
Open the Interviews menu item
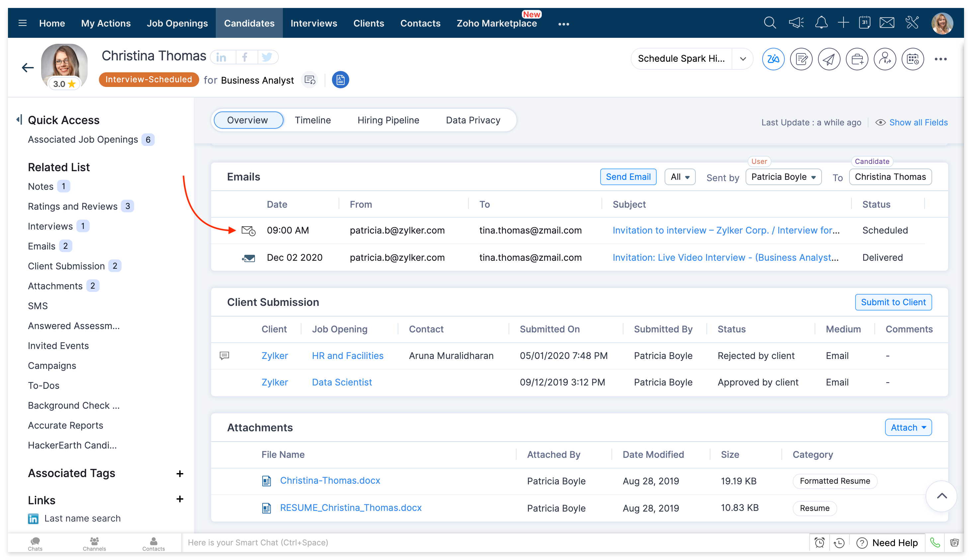(314, 23)
